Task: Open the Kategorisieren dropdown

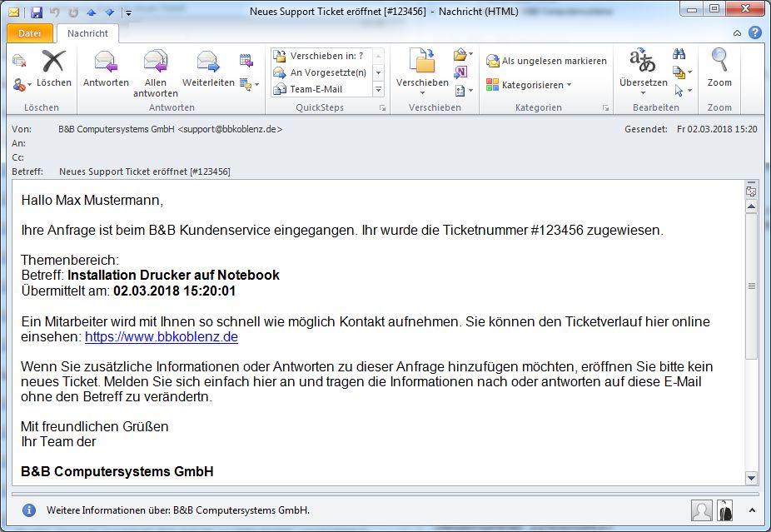Action: pos(529,85)
